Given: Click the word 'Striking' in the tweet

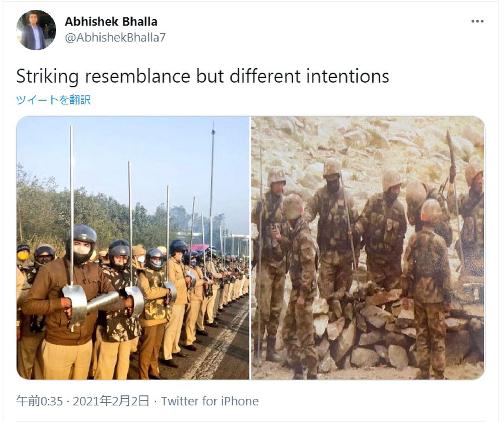Looking at the screenshot, I should 47,77.
